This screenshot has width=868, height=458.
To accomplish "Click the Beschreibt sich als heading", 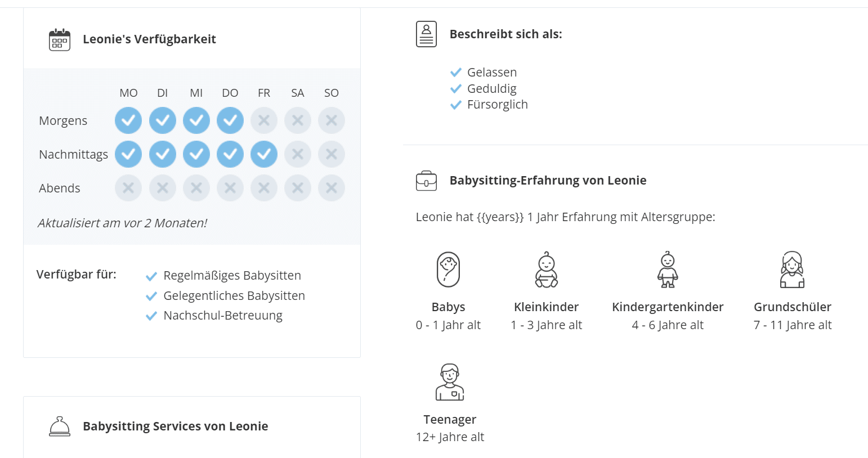I will 505,34.
